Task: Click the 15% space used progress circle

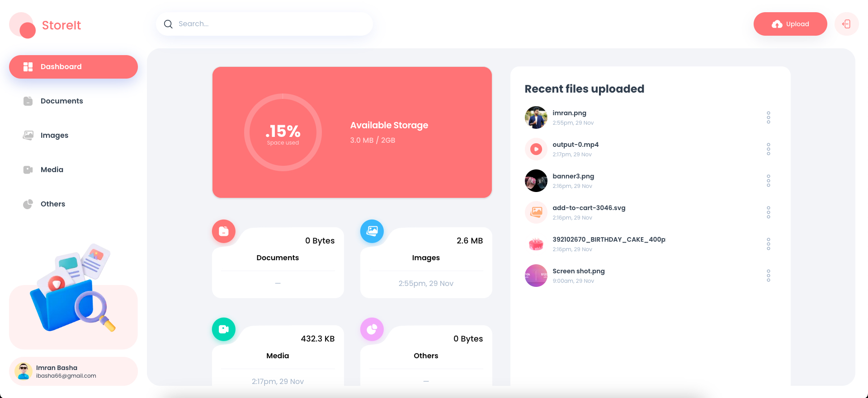Action: pos(283,132)
